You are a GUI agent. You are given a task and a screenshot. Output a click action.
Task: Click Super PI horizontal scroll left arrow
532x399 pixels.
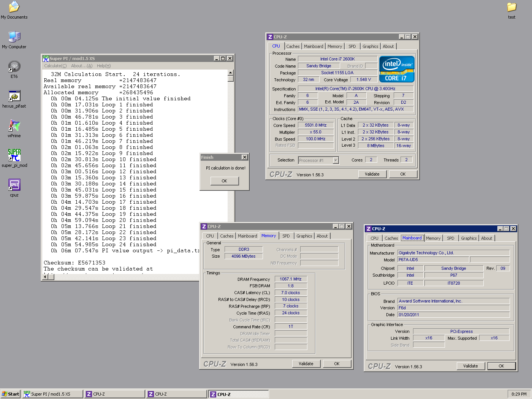(46, 277)
